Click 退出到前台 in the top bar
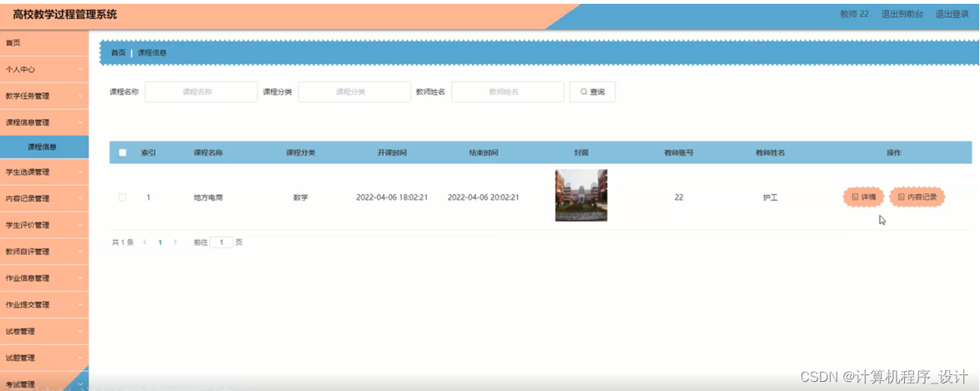Screen dimensions: 980x391 coord(902,14)
